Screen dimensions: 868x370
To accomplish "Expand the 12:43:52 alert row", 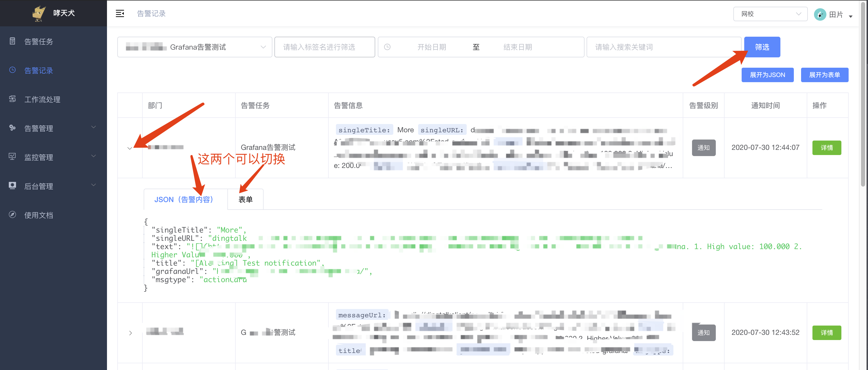I will (x=130, y=333).
